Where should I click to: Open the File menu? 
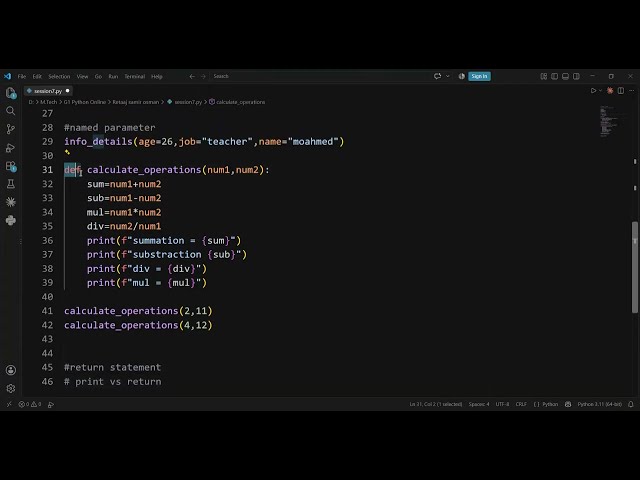pos(22,76)
